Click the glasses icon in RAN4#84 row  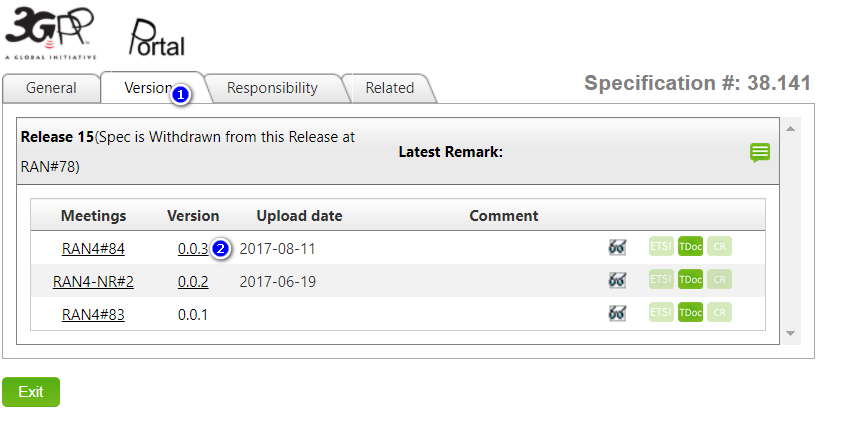(x=617, y=248)
